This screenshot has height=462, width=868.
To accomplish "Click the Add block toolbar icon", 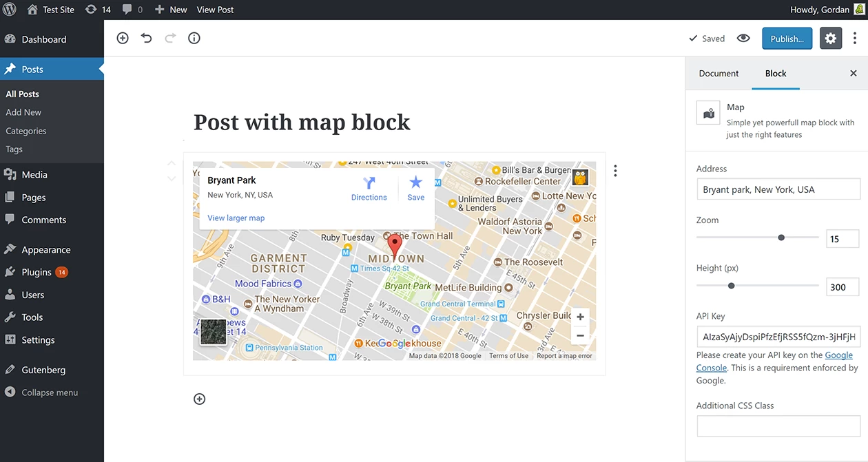I will point(123,39).
